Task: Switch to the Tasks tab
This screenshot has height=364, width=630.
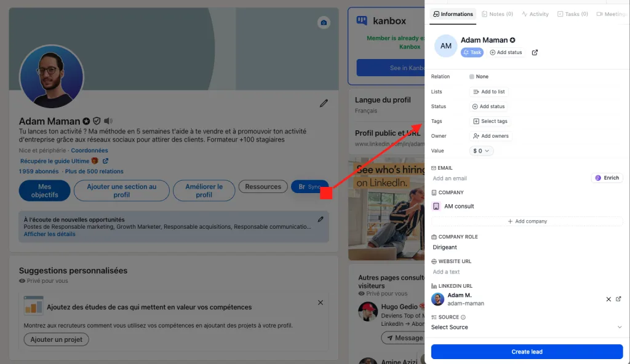Action: [572, 14]
